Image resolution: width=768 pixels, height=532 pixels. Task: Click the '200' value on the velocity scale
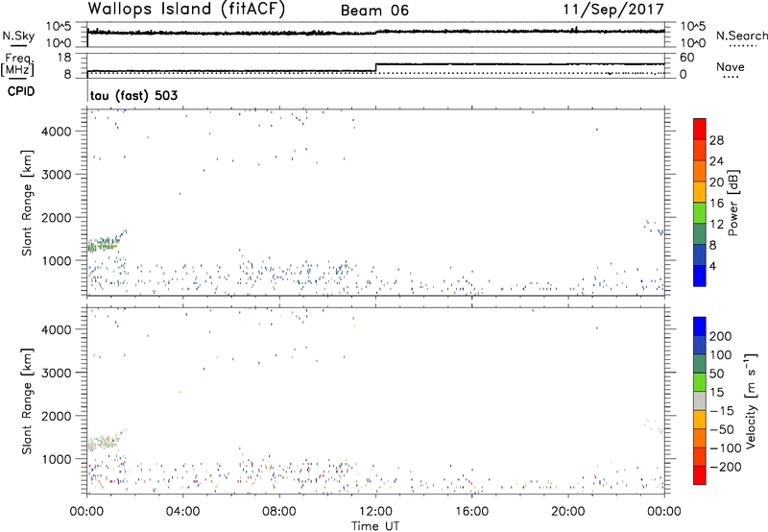[721, 336]
